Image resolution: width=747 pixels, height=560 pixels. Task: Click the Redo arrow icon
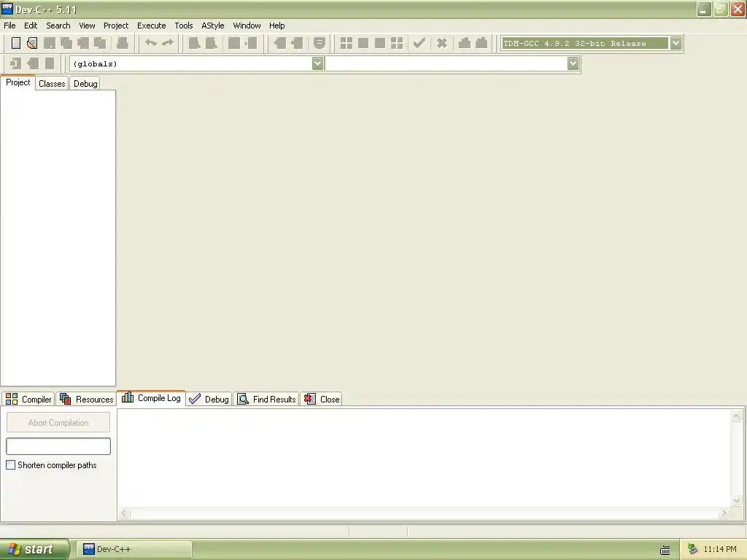(168, 43)
